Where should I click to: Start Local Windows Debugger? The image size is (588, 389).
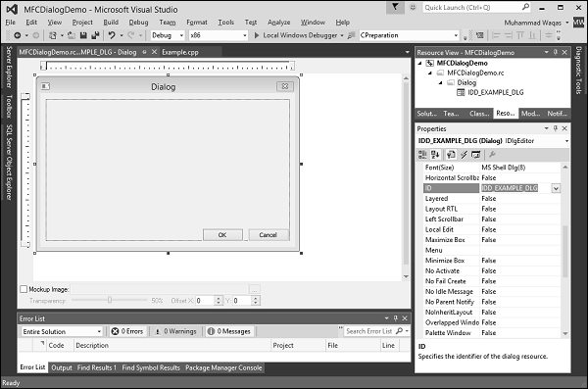[296, 35]
